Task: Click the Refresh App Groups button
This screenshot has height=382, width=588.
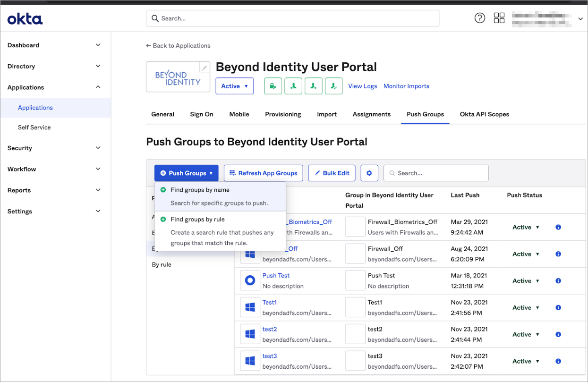Action: 263,173
